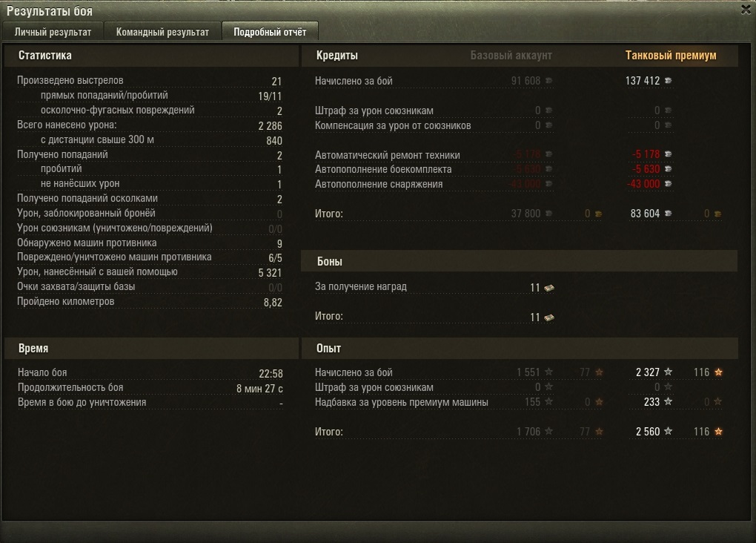Switch to the Личный результат tab
The width and height of the screenshot is (756, 543).
53,32
